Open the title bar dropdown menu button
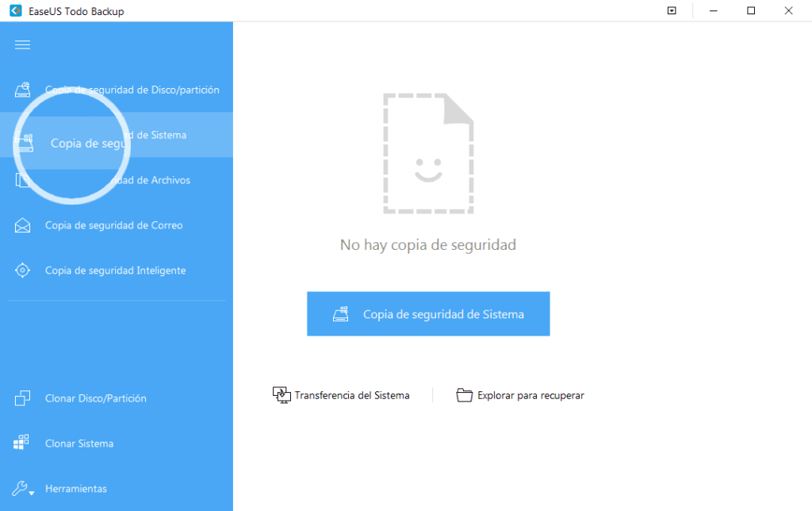812x511 pixels. click(x=672, y=11)
